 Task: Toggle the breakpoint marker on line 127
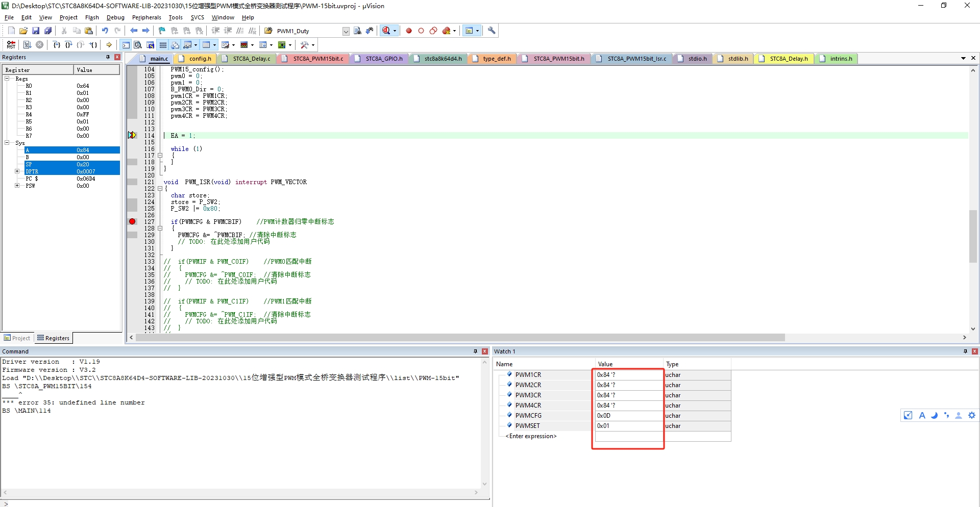tap(132, 221)
